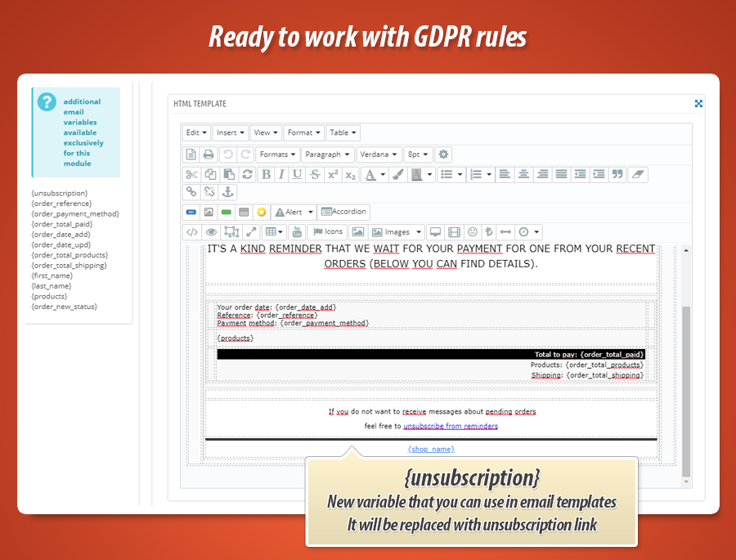Toggle strikethrough formatting
Image resolution: width=736 pixels, height=560 pixels.
315,174
